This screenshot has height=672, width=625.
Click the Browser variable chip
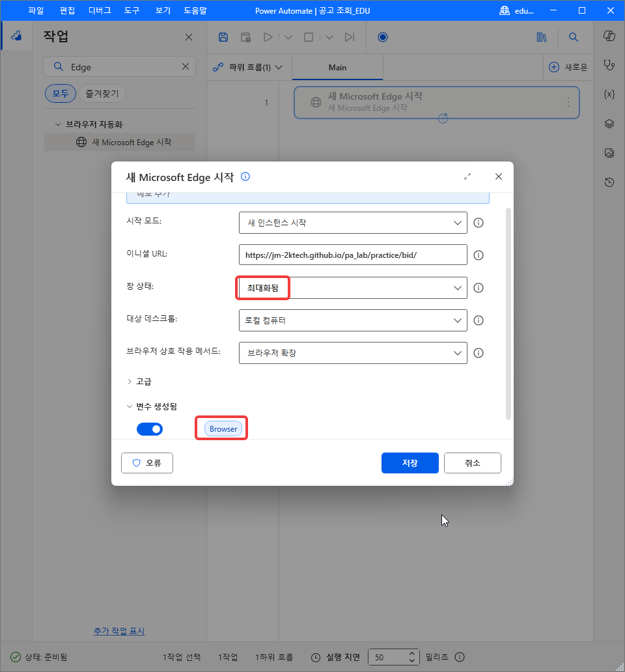[x=223, y=429]
